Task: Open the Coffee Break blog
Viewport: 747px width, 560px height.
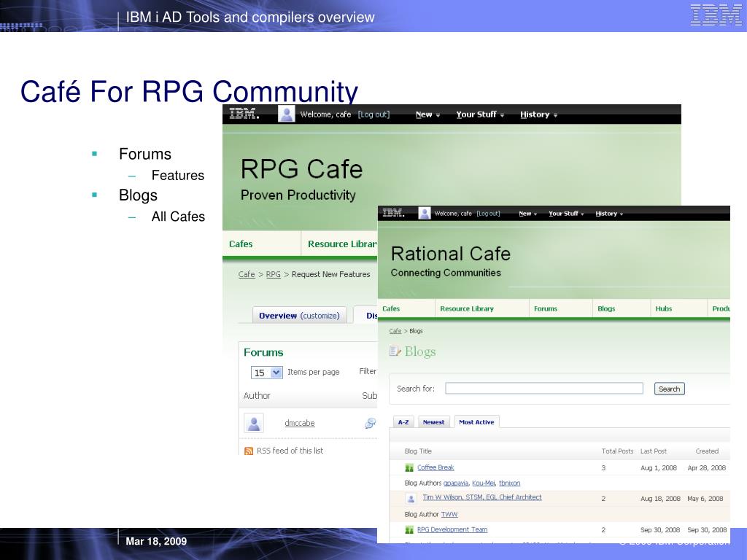Action: (x=436, y=467)
